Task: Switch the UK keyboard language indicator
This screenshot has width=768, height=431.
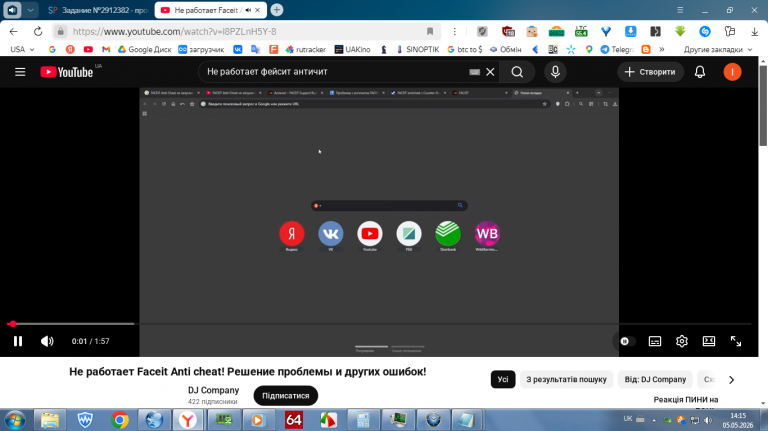Action: pyautogui.click(x=628, y=419)
